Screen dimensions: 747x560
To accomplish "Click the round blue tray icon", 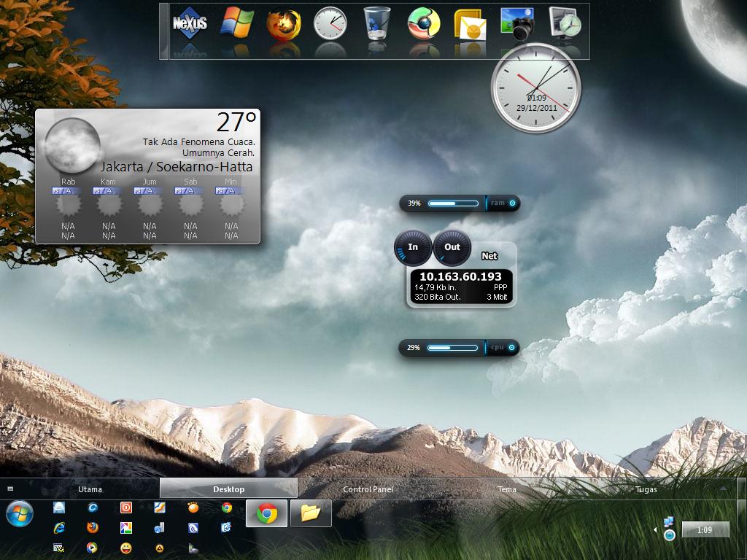I will pyautogui.click(x=670, y=535).
